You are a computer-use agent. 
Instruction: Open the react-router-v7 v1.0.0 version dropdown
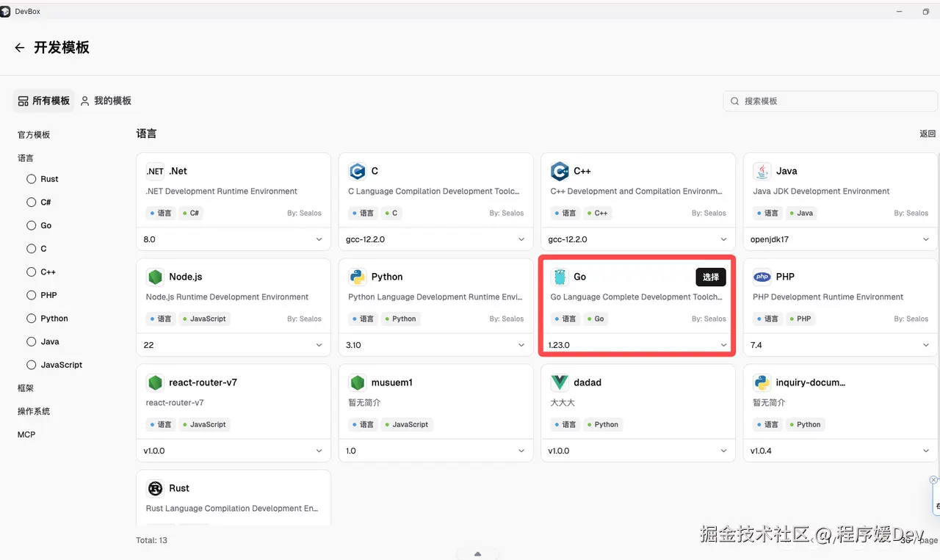click(234, 451)
